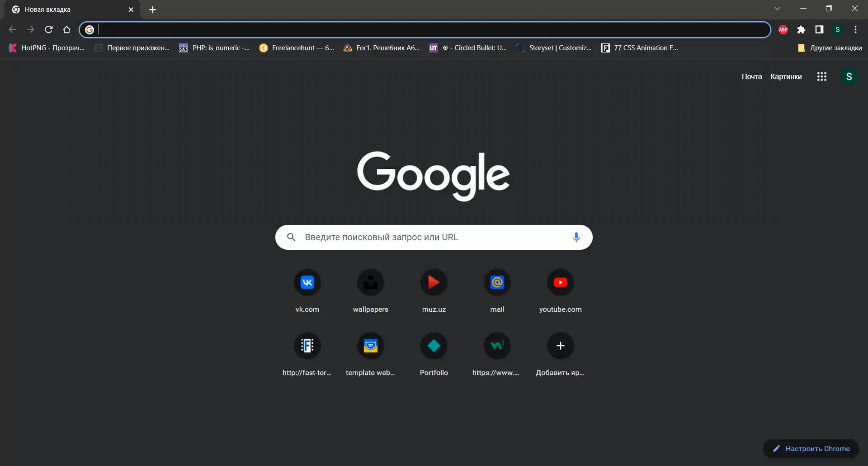This screenshot has height=466, width=868.
Task: Open the HotPNG bookmark
Action: [x=47, y=48]
